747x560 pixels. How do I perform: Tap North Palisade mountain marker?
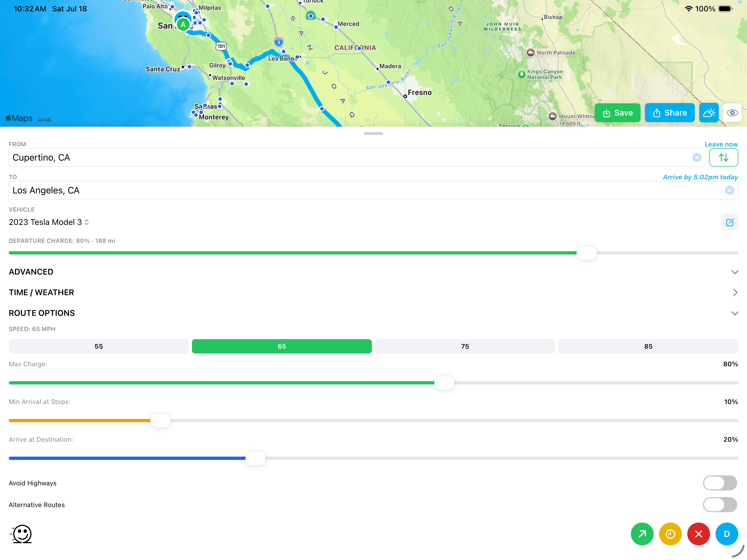point(531,52)
